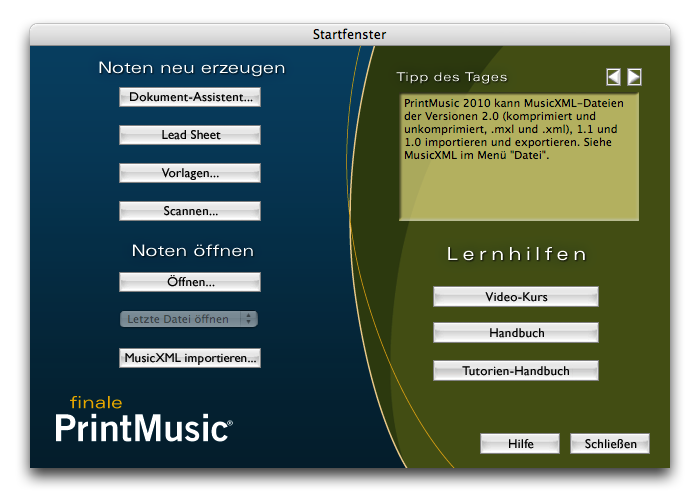697x496 pixels.
Task: Click the Hilfe button
Action: click(520, 444)
